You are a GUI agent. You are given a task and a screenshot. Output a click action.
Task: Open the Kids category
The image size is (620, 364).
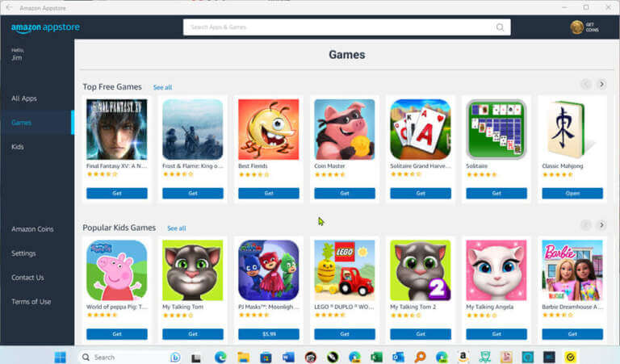coord(18,147)
